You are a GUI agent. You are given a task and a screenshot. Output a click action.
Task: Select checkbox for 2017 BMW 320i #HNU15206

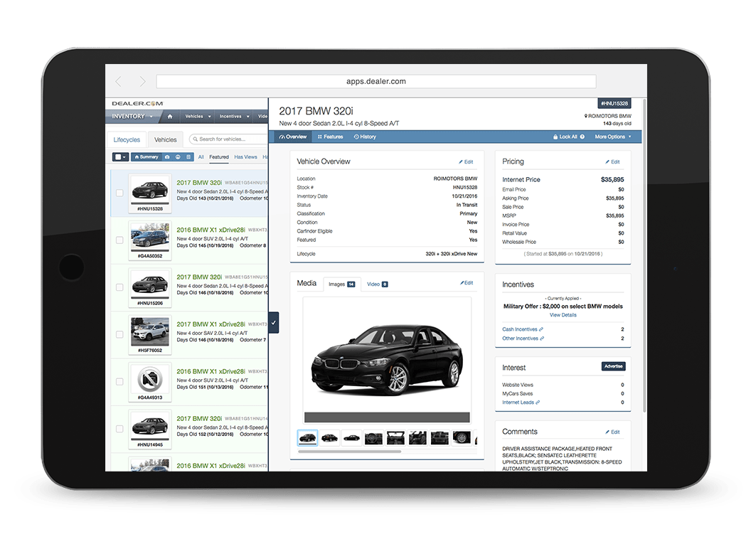tap(119, 287)
